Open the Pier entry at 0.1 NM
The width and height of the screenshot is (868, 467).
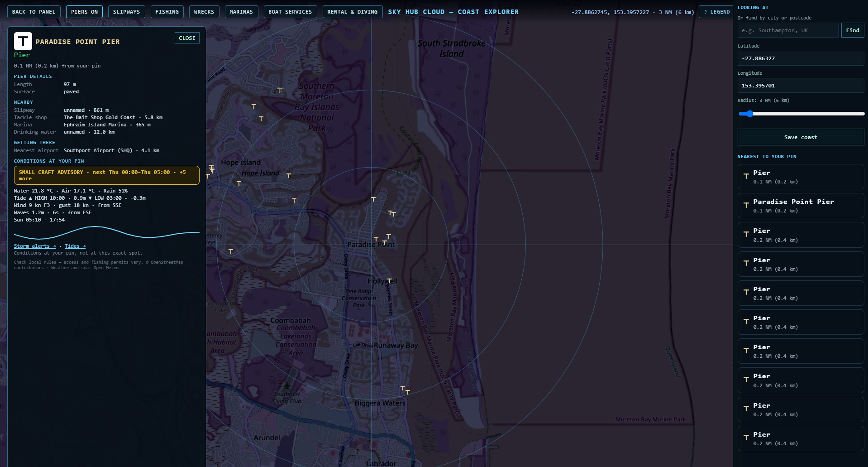click(x=801, y=177)
